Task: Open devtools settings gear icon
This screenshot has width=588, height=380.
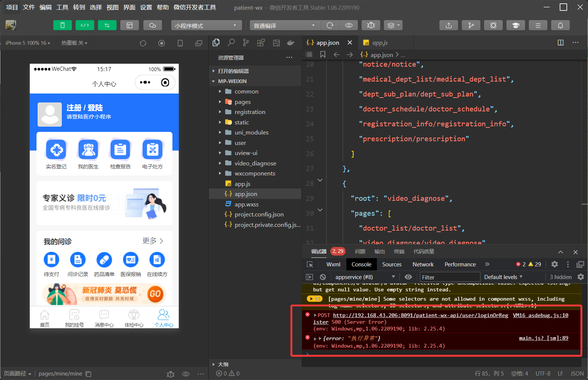Action: click(x=554, y=264)
